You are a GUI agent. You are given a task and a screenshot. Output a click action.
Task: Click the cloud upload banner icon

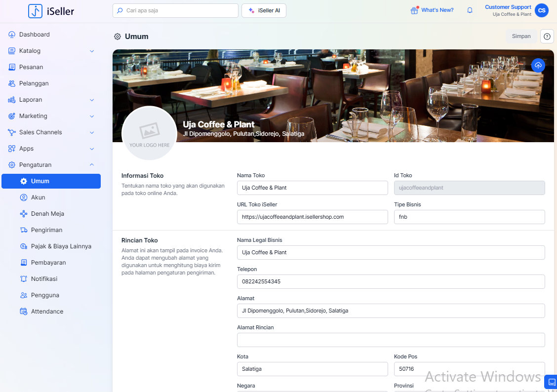coord(538,66)
